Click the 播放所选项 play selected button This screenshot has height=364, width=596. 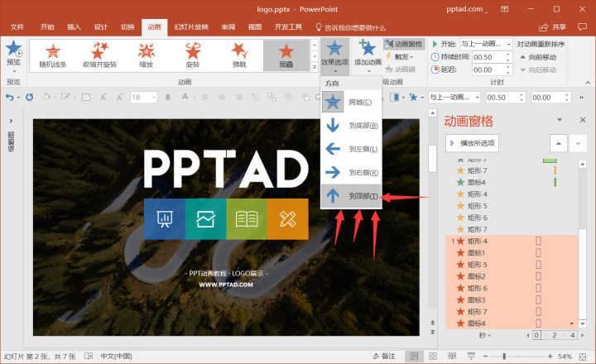pos(472,143)
